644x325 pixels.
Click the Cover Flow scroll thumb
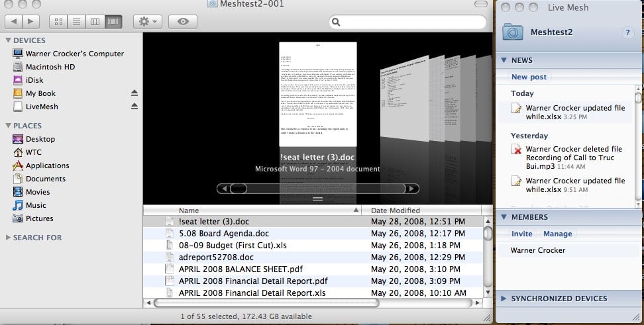point(239,189)
